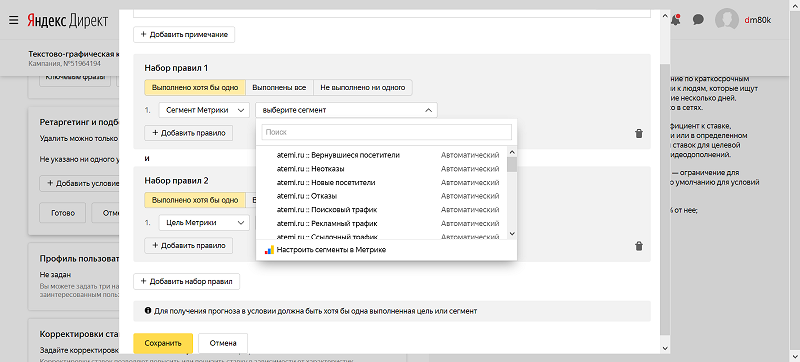This screenshot has height=362, width=800.
Task: Click 'Добавить примечание' button
Action: (184, 35)
